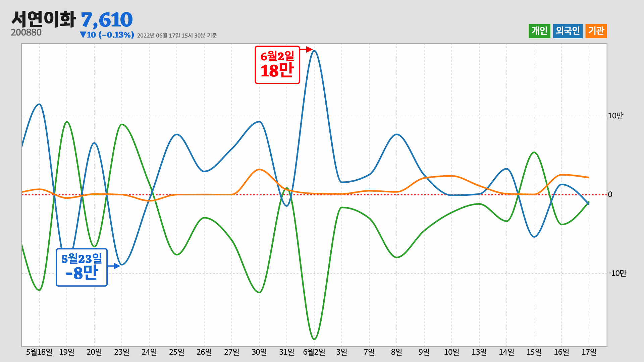Click the stock name 서연이화
The height and width of the screenshot is (362, 644).
43,19
